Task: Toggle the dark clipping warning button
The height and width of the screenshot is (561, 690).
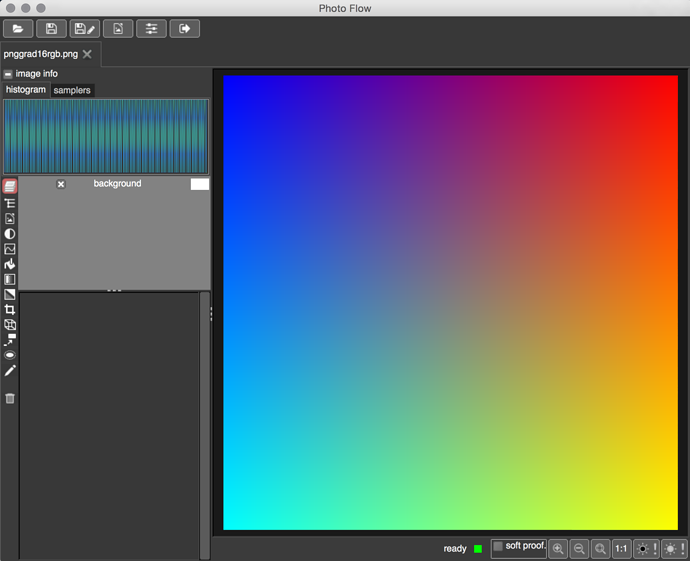Action: tap(645, 548)
